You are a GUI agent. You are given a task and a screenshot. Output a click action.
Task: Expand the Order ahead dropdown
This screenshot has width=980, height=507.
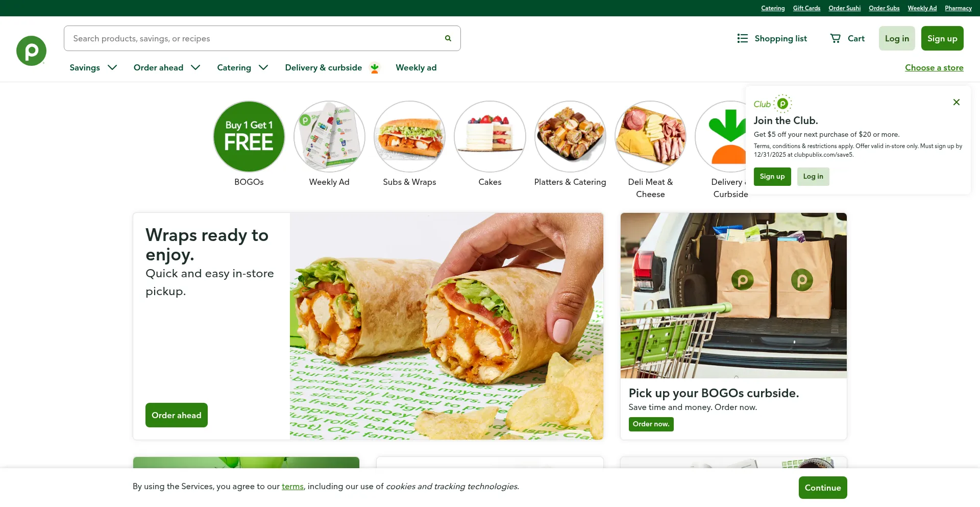click(167, 67)
